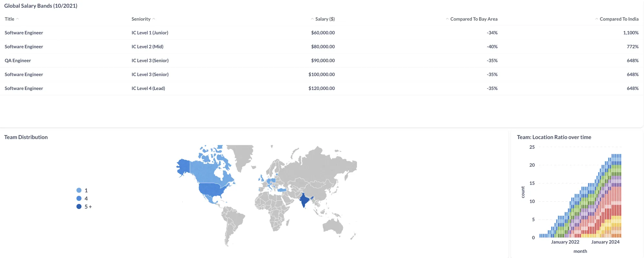The height and width of the screenshot is (258, 644).
Task: Click the dark blue legend dot for 5+
Action: pos(79,206)
